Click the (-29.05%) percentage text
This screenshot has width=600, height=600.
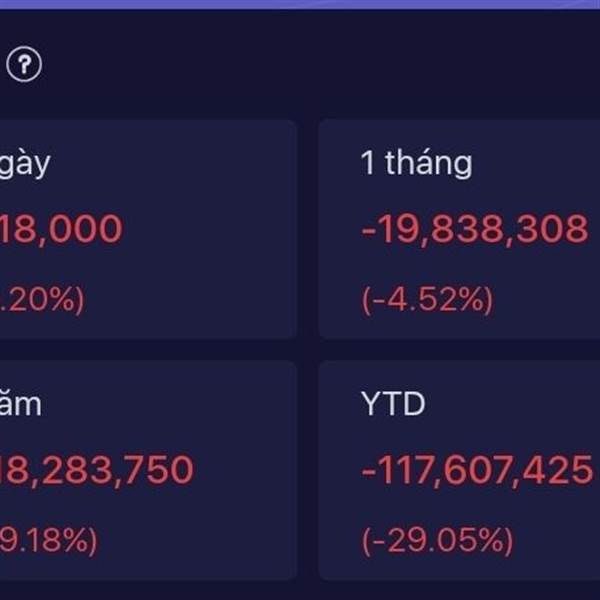click(x=437, y=540)
